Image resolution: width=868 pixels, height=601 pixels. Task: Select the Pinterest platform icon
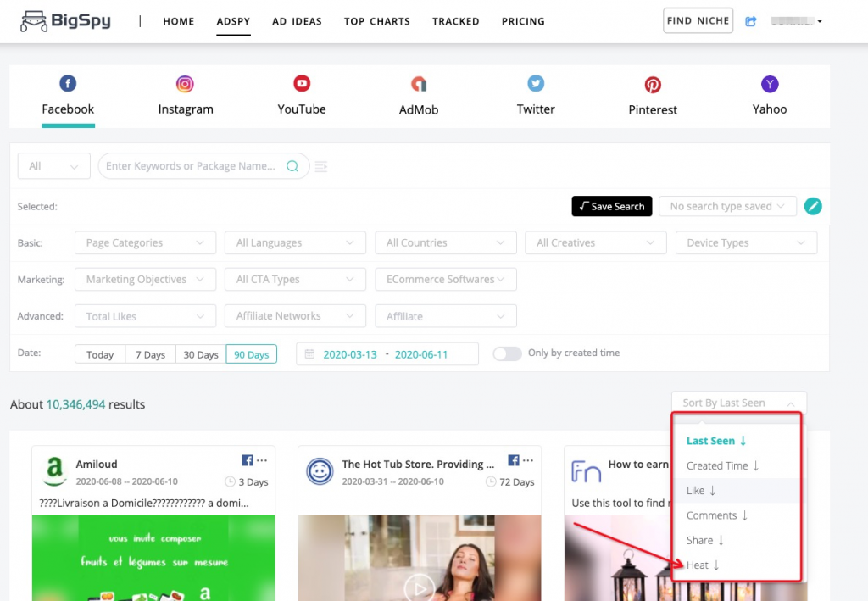point(653,85)
